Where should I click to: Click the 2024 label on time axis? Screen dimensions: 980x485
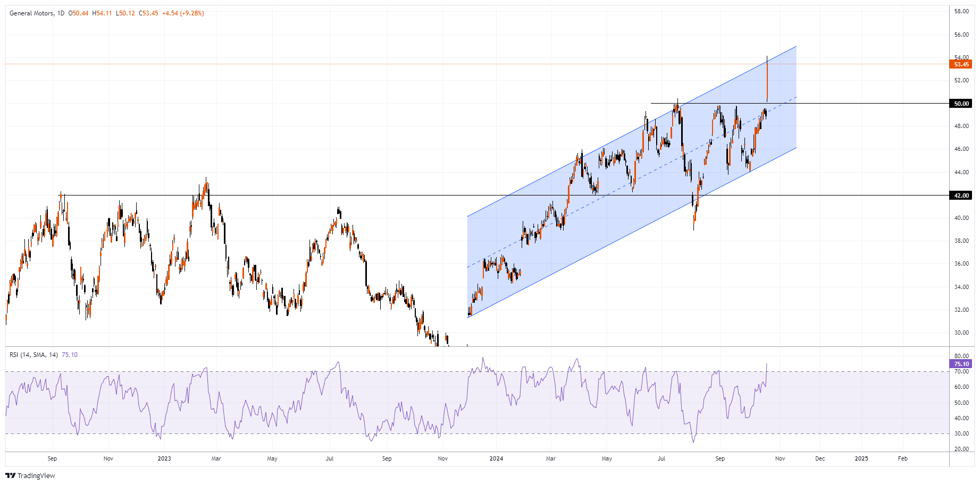pos(496,458)
